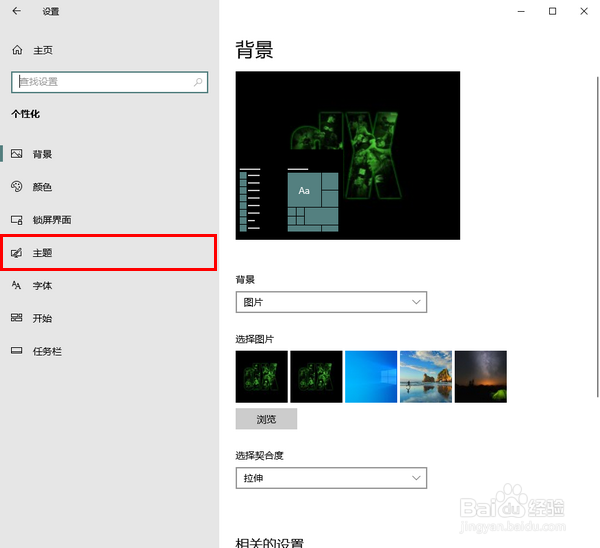This screenshot has height=548, width=600.
Task: Open the 锁屏界面 settings page
Action: tap(109, 220)
